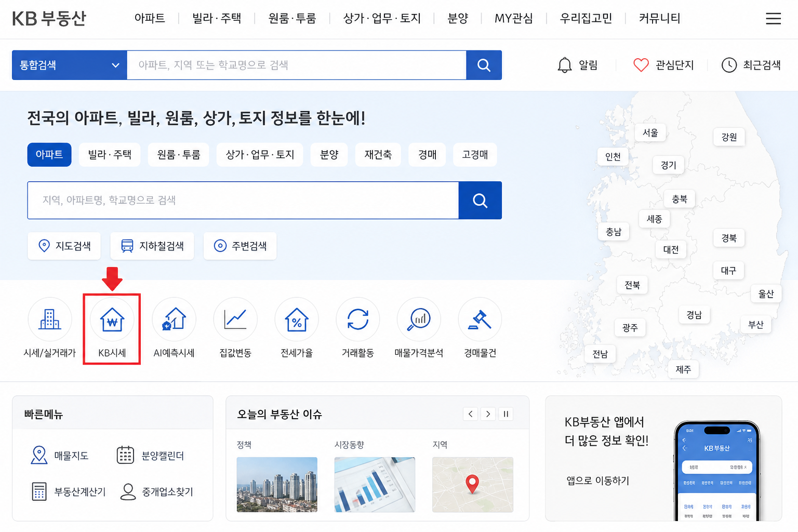The height and width of the screenshot is (532, 798).
Task: Go to previous real estate issue
Action: click(x=471, y=414)
